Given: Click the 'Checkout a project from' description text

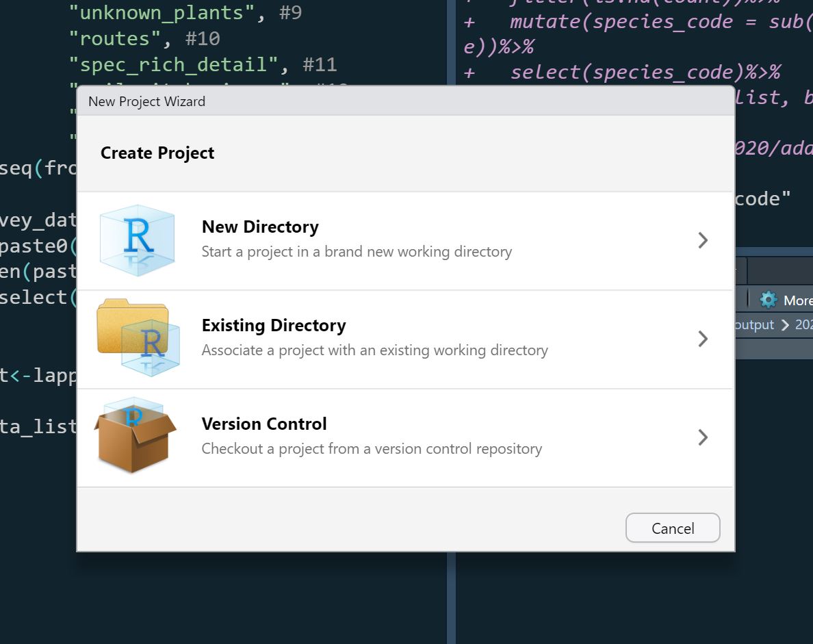Looking at the screenshot, I should click(x=372, y=448).
